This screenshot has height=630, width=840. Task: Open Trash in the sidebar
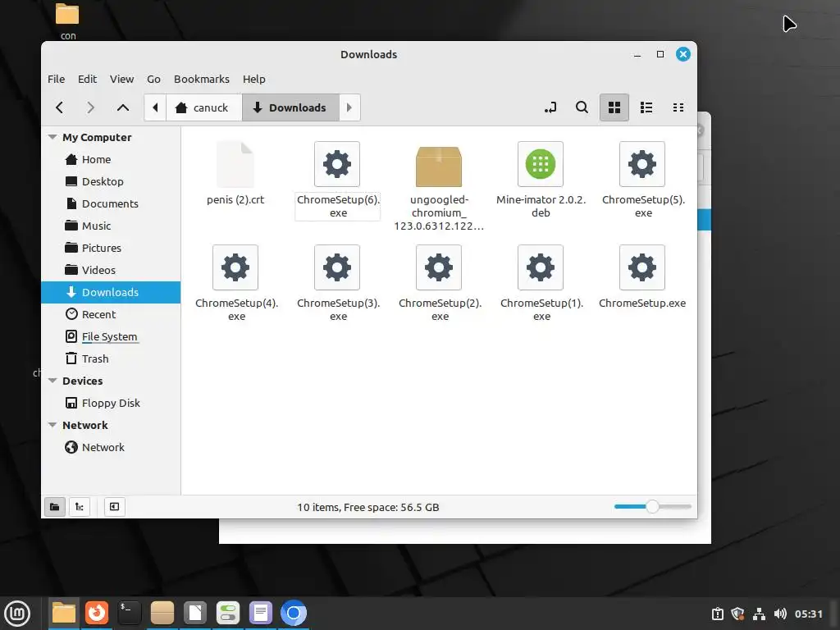tap(111, 358)
